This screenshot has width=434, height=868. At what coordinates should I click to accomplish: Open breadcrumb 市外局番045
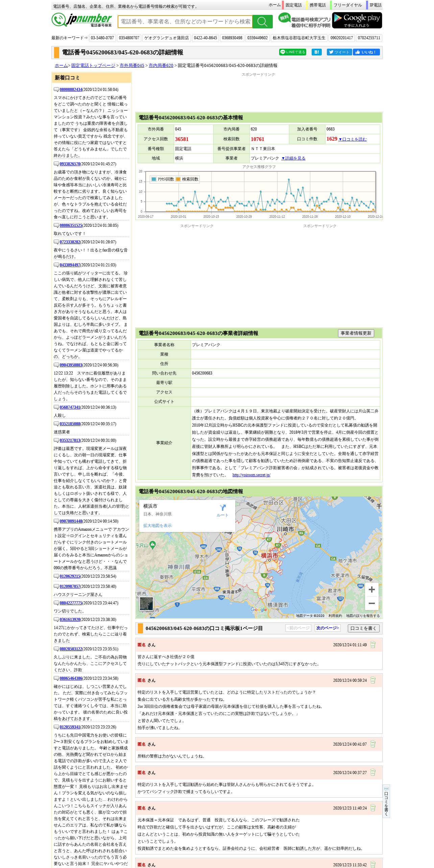click(132, 66)
